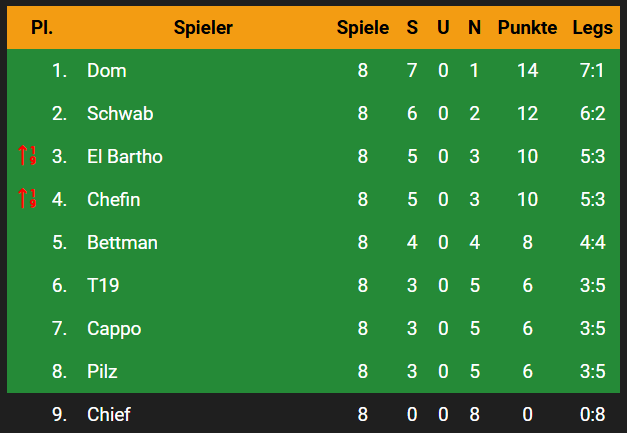Click the Spiele column header
This screenshot has width=627, height=433.
coord(363,28)
